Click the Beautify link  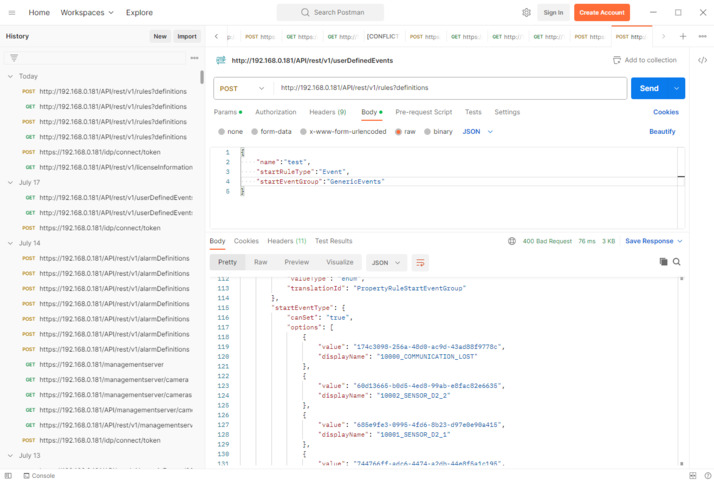pyautogui.click(x=662, y=131)
